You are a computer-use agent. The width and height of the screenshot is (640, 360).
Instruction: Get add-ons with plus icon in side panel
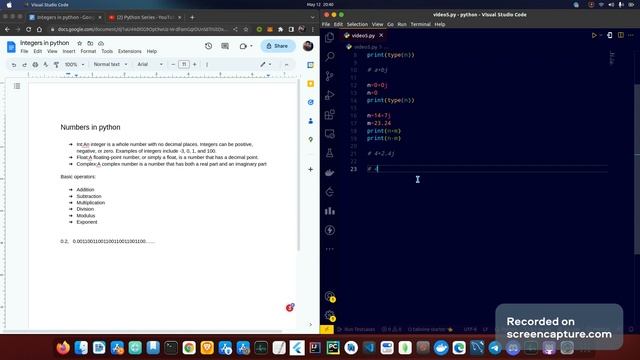click(x=310, y=169)
